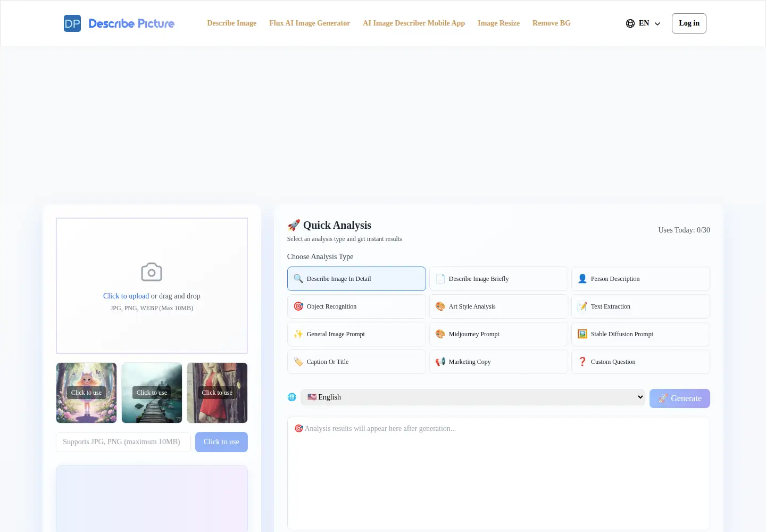This screenshot has height=532, width=766.
Task: Use the fairy girl sample thumbnail
Action: 86,393
